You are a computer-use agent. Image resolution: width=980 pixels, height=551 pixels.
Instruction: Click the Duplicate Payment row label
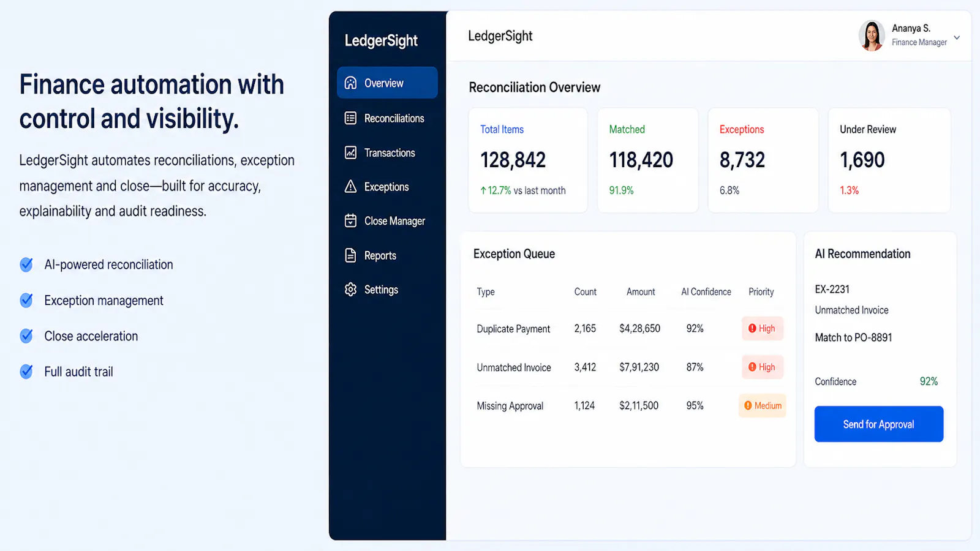pyautogui.click(x=513, y=329)
